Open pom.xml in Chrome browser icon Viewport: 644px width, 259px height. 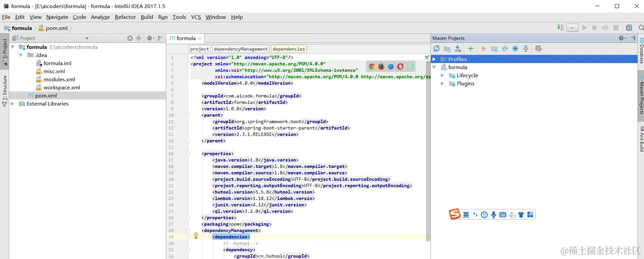pyautogui.click(x=372, y=66)
